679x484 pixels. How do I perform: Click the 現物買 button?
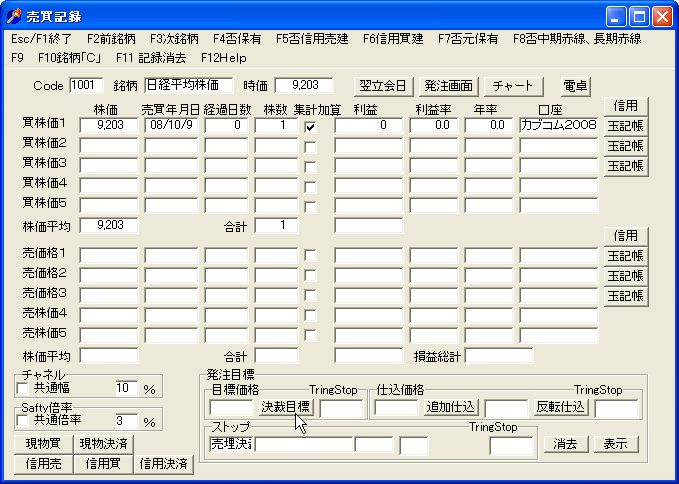tap(43, 444)
